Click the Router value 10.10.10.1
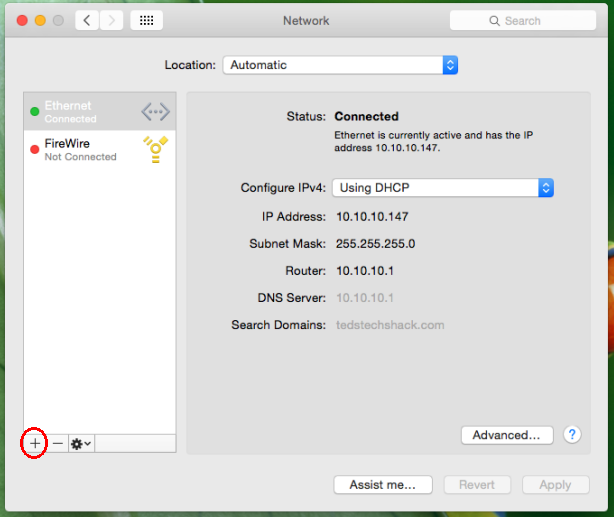 tap(365, 271)
